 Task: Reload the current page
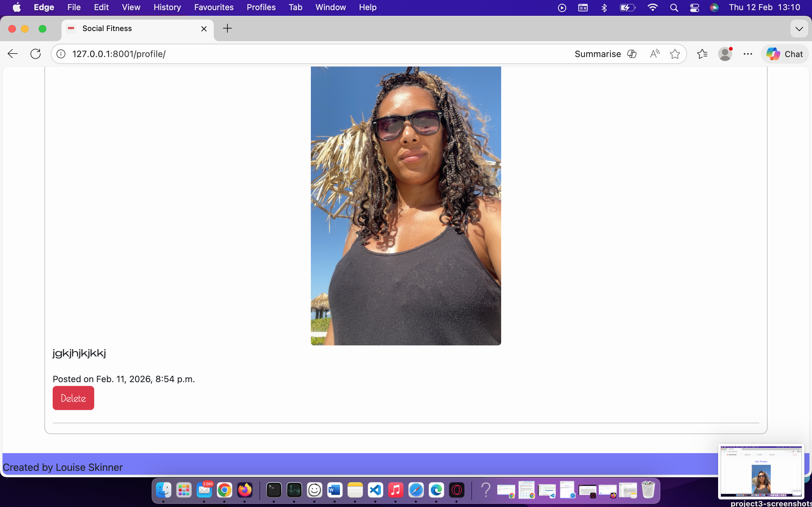click(x=35, y=54)
